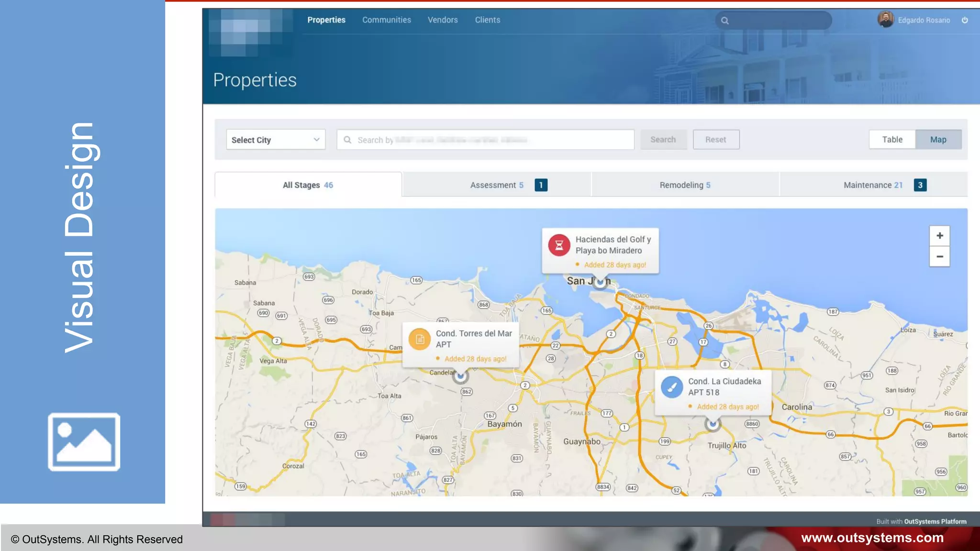Viewport: 980px width, 551px height.
Task: Click map pin marker near Trujillo Alto
Action: (713, 424)
